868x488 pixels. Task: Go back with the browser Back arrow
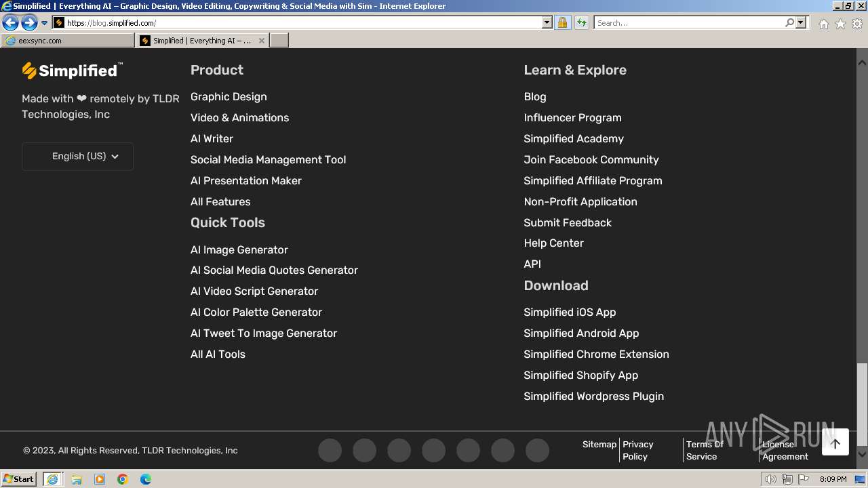[10, 23]
